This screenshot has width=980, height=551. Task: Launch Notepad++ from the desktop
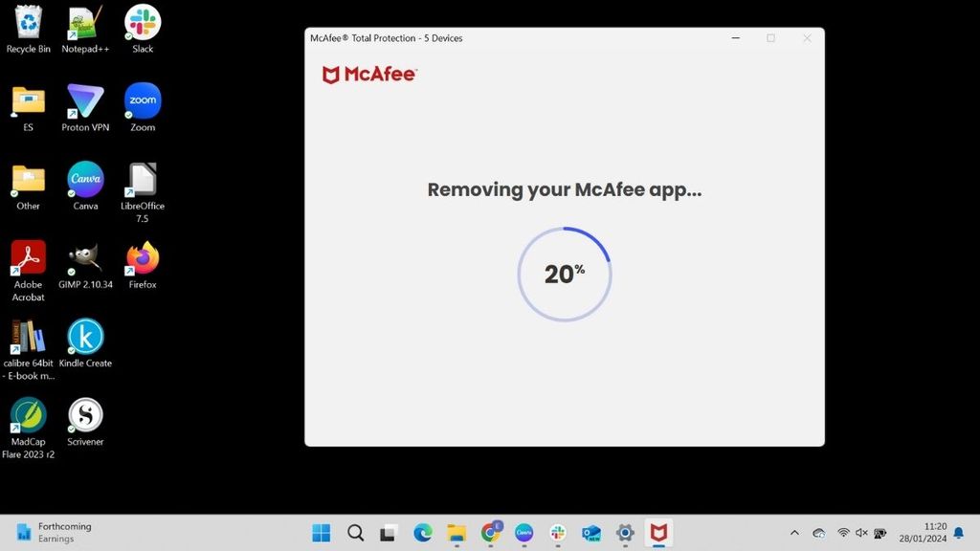(84, 21)
